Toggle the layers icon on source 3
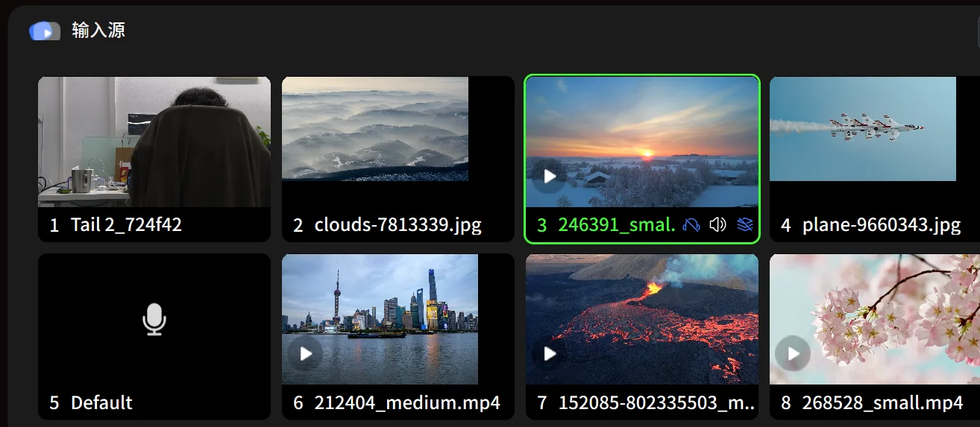 click(x=744, y=224)
